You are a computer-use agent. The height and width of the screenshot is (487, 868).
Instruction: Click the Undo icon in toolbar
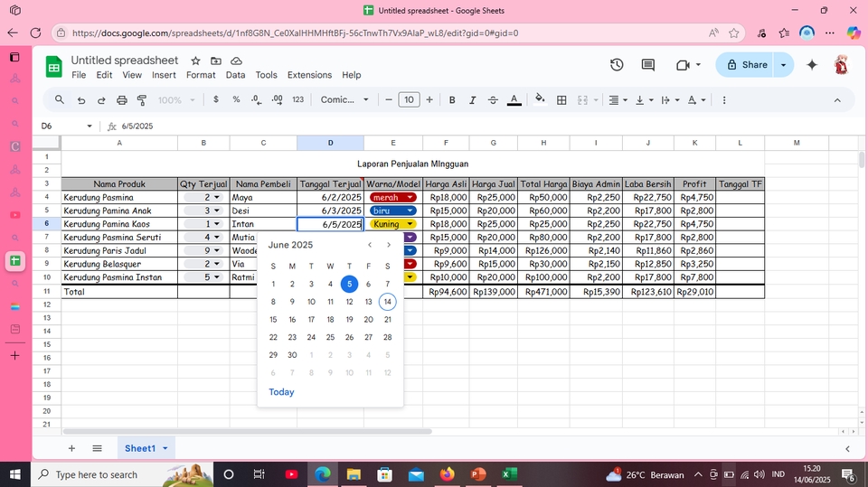pyautogui.click(x=81, y=100)
